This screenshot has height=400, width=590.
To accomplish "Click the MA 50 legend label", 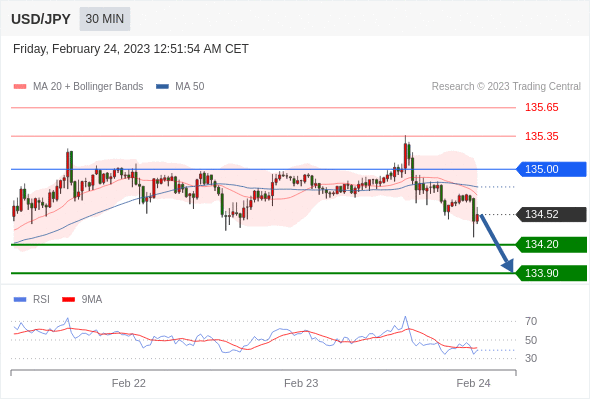I will pos(190,87).
